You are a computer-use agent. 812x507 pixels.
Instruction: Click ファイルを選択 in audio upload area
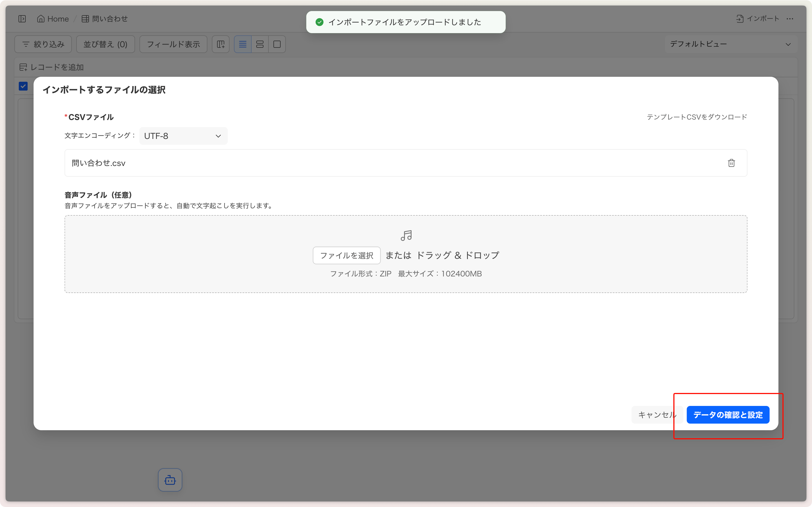(x=346, y=255)
